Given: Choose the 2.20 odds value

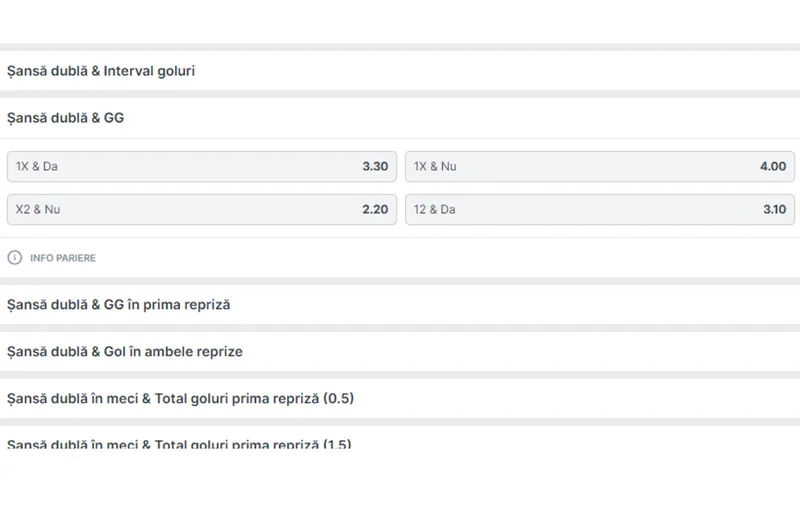Looking at the screenshot, I should coord(375,210).
